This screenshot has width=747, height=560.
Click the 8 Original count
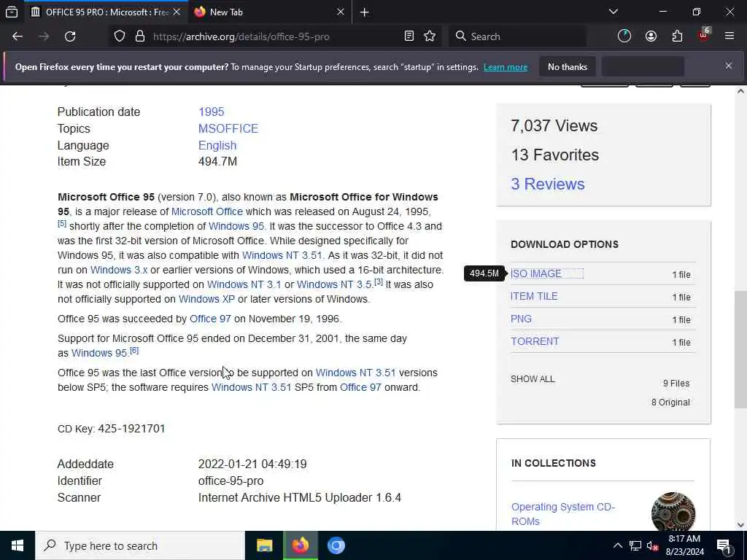pyautogui.click(x=670, y=402)
